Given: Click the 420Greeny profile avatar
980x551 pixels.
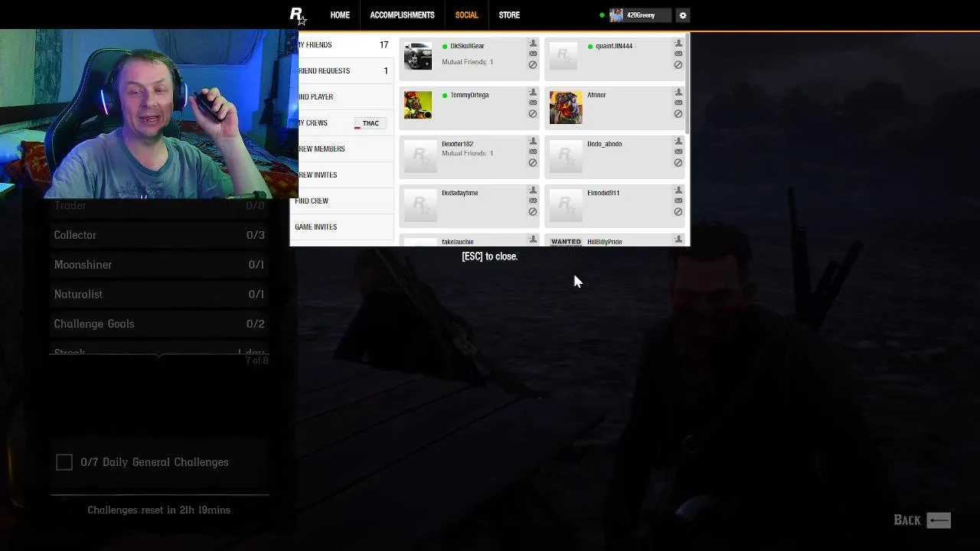Looking at the screenshot, I should [x=616, y=15].
